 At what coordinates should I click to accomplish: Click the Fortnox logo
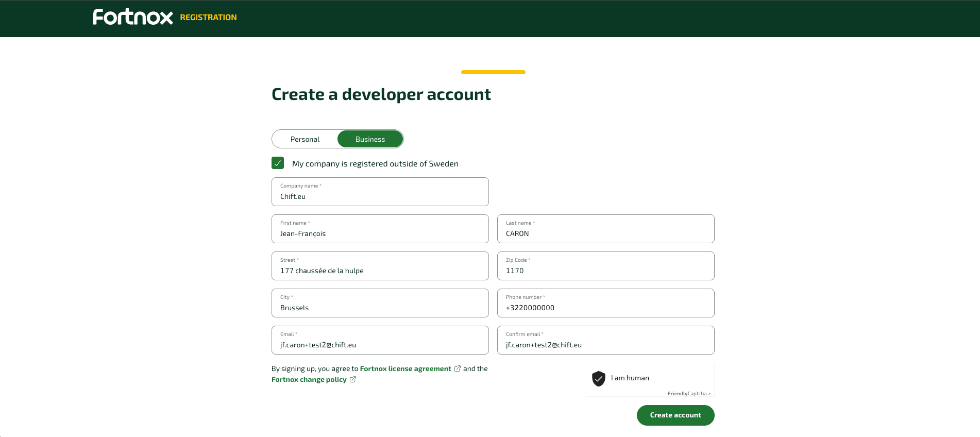(133, 17)
